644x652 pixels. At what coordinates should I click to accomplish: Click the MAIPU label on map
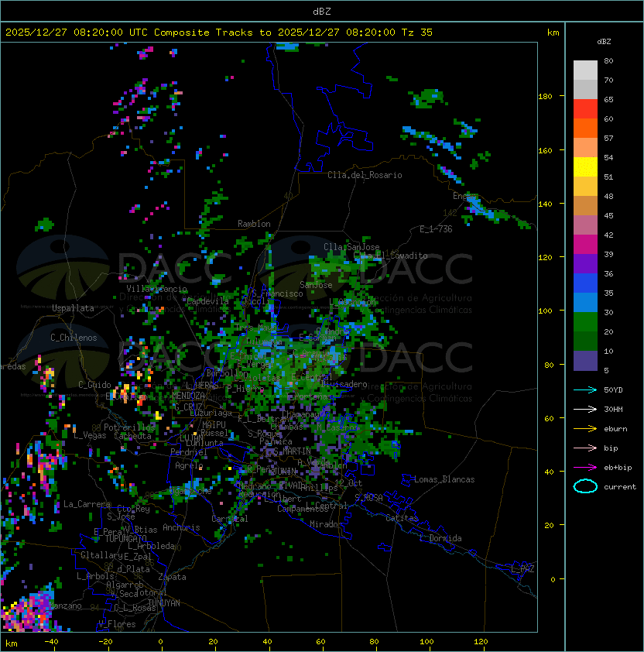(x=214, y=425)
